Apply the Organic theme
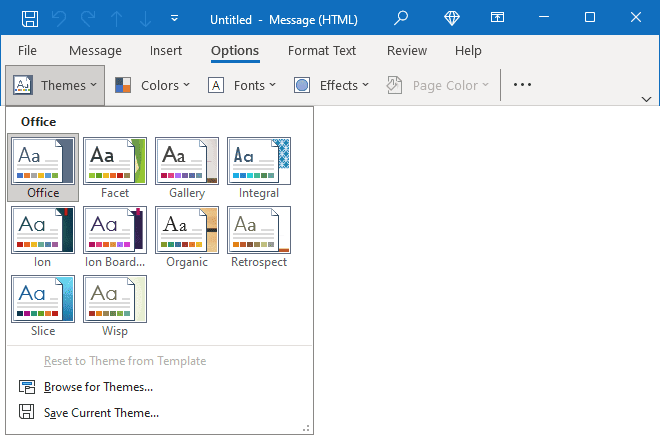Viewport: 660px width, 435px height. [187, 237]
